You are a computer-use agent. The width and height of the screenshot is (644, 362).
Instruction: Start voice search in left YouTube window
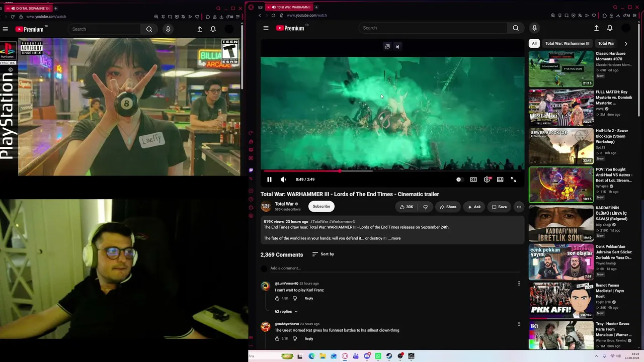tap(168, 29)
